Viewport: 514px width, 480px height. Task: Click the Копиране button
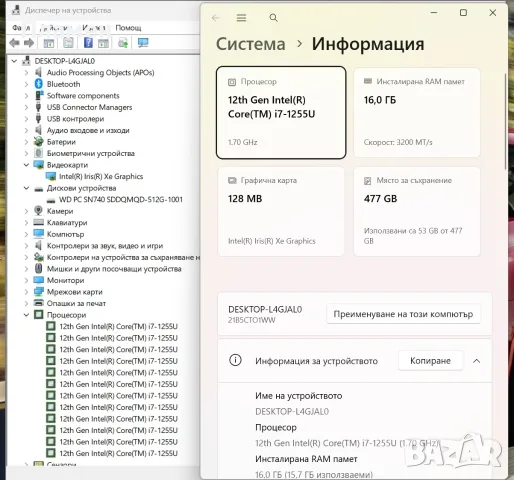(430, 361)
